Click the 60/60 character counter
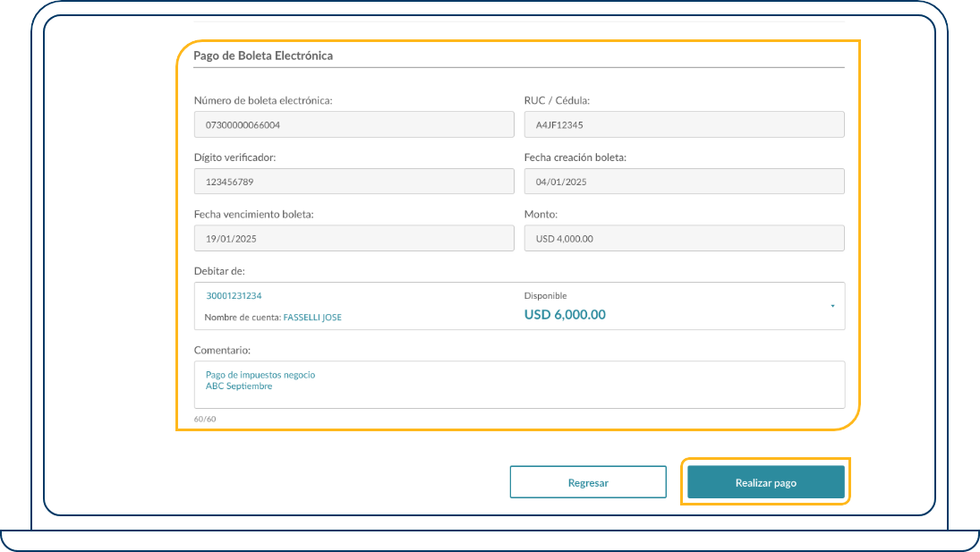This screenshot has height=552, width=980. (x=205, y=419)
